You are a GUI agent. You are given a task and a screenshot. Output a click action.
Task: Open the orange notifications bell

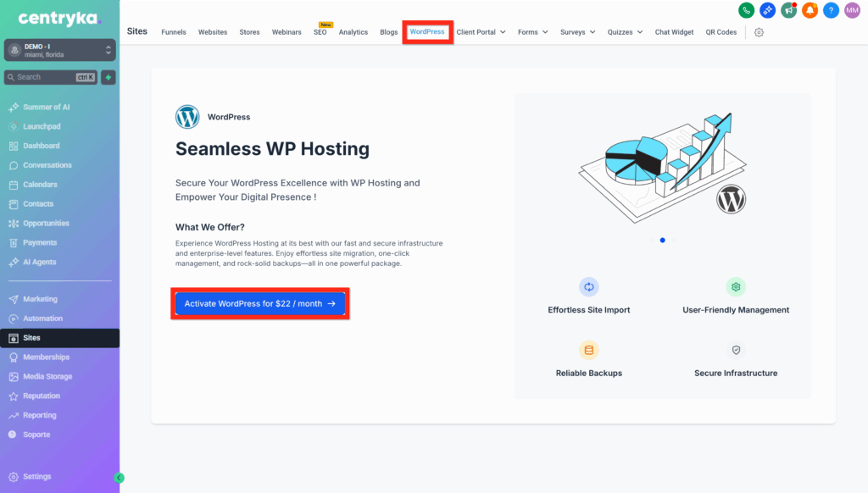[810, 10]
